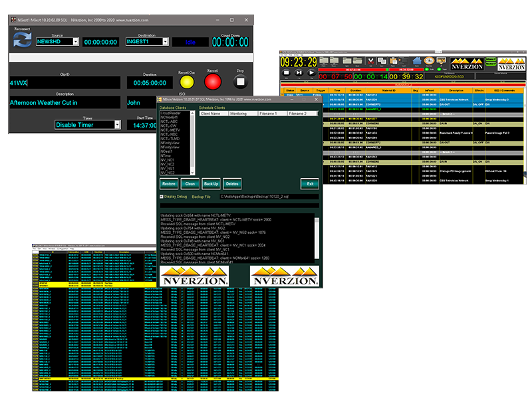Screen dimensions: 532x398
Task: Click the Copy icon in NControl toolbar
Action: coord(382,61)
